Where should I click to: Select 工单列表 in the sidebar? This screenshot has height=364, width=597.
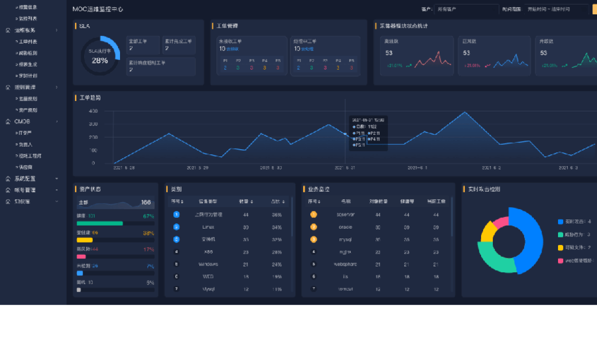[x=28, y=42]
